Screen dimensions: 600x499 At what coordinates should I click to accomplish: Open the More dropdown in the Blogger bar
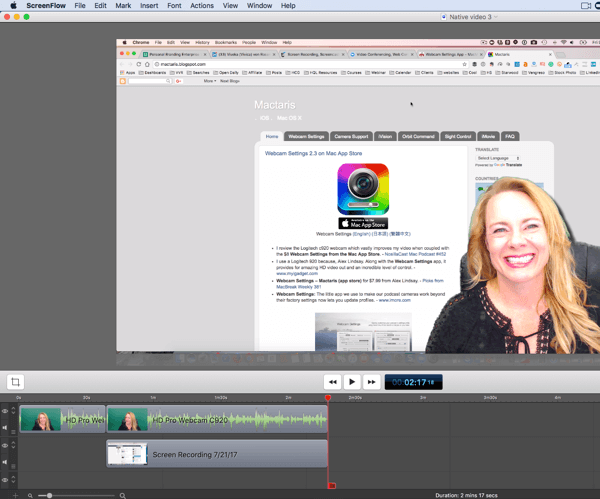pos(210,81)
